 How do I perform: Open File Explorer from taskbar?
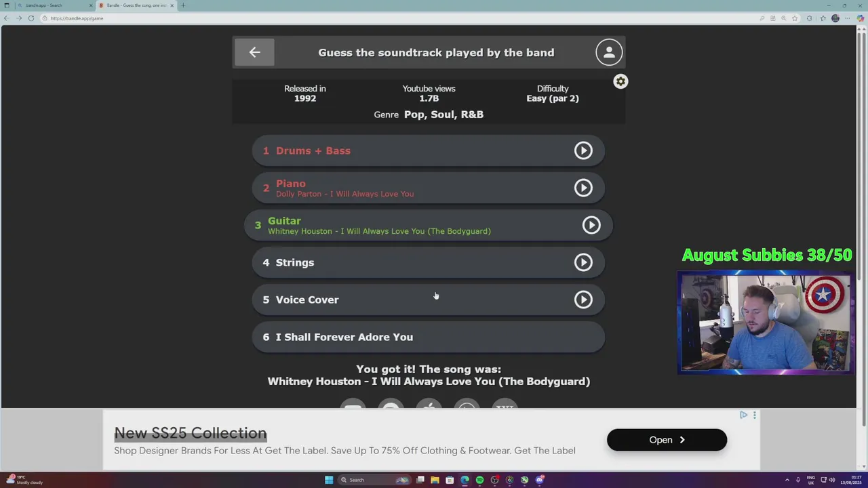pos(435,480)
